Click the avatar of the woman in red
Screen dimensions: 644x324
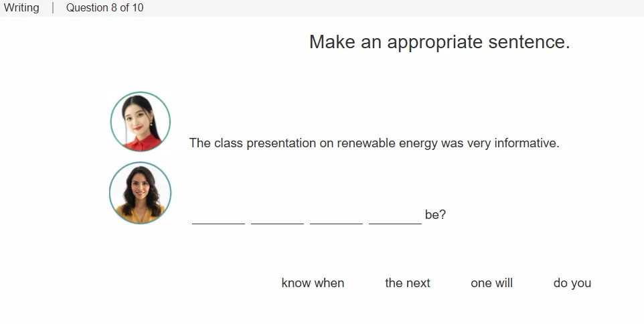(141, 122)
